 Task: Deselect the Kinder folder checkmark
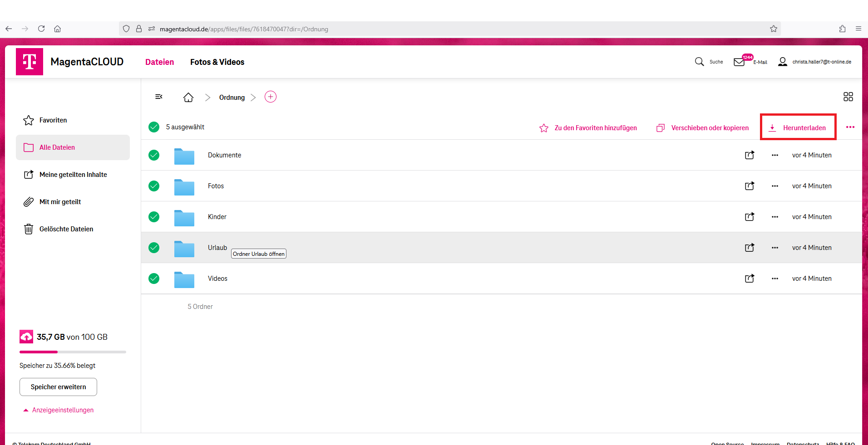coord(154,217)
